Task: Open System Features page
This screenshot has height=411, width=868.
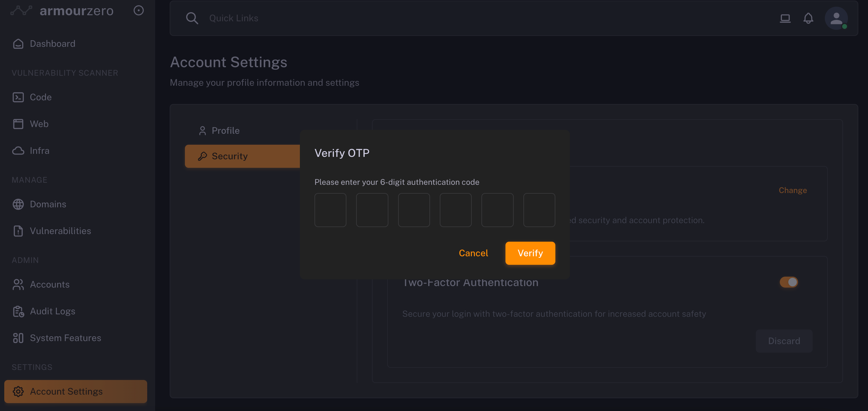Action: tap(65, 338)
